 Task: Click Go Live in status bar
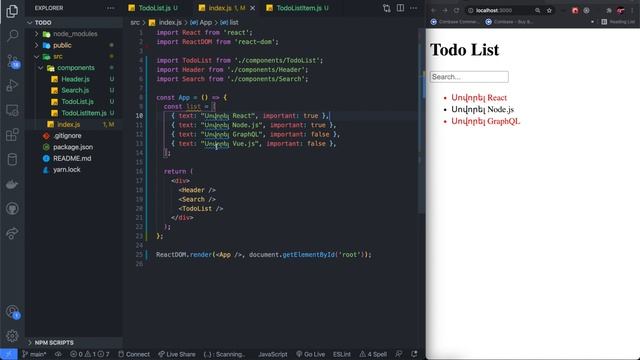point(311,354)
